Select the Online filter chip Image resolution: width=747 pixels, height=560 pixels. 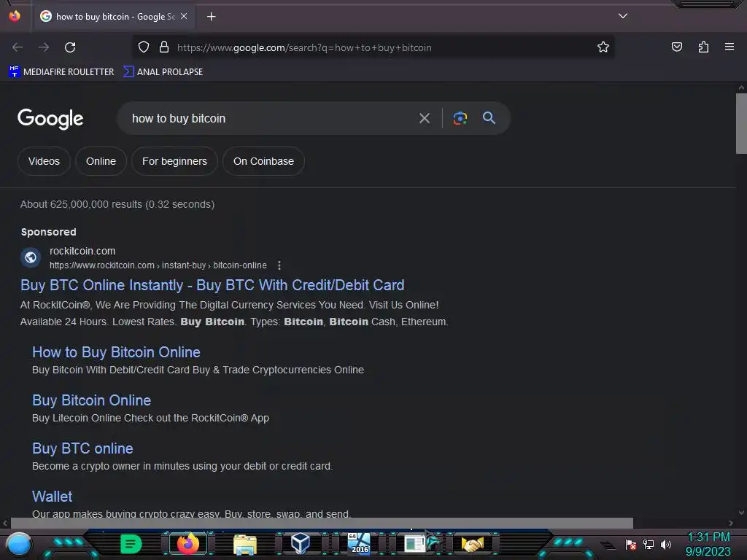pos(101,161)
